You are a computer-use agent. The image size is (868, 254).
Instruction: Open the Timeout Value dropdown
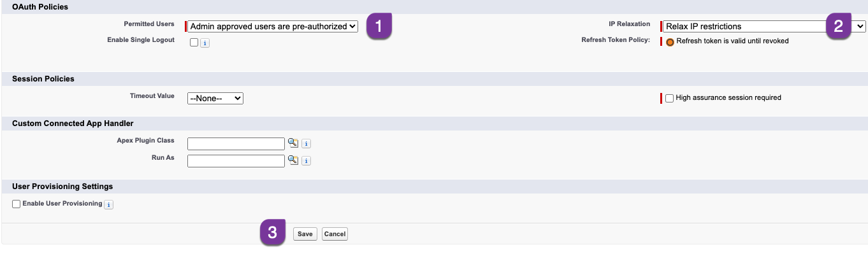215,98
